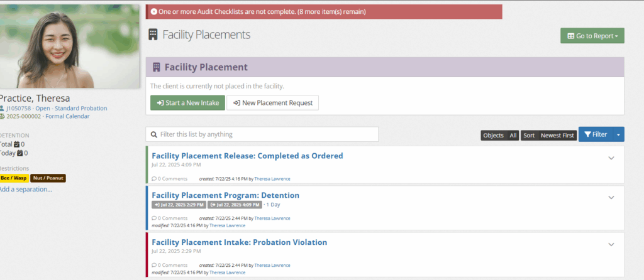The width and height of the screenshot is (644, 280).
Task: Click the client profile photo
Action: tap(69, 46)
